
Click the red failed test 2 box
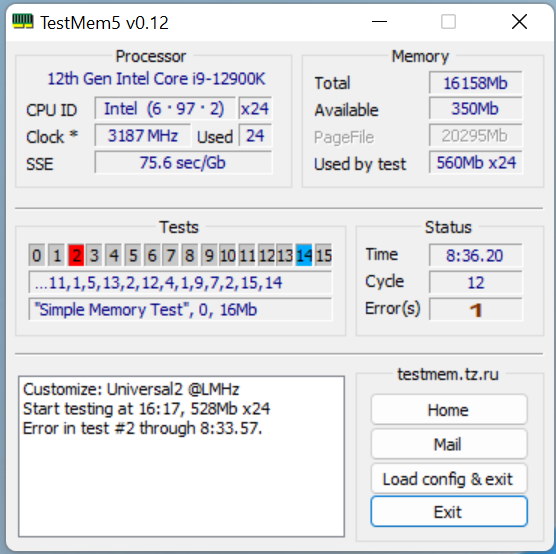coord(76,255)
